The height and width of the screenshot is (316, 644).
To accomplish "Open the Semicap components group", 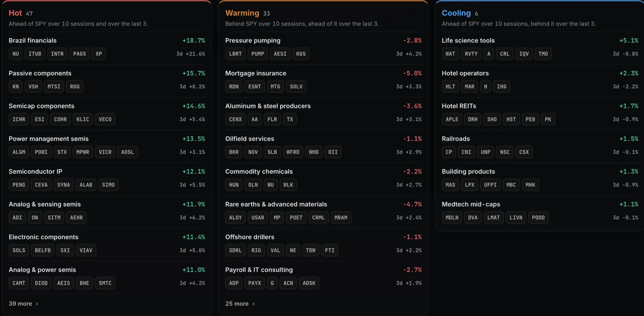I will pos(41,106).
